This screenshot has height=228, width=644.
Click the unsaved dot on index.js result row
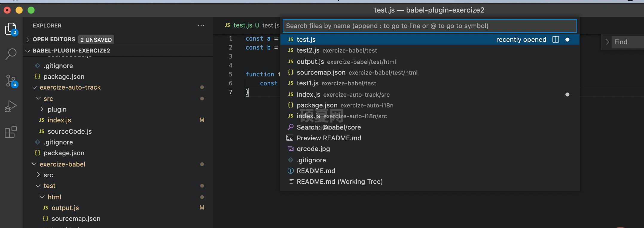[567, 95]
